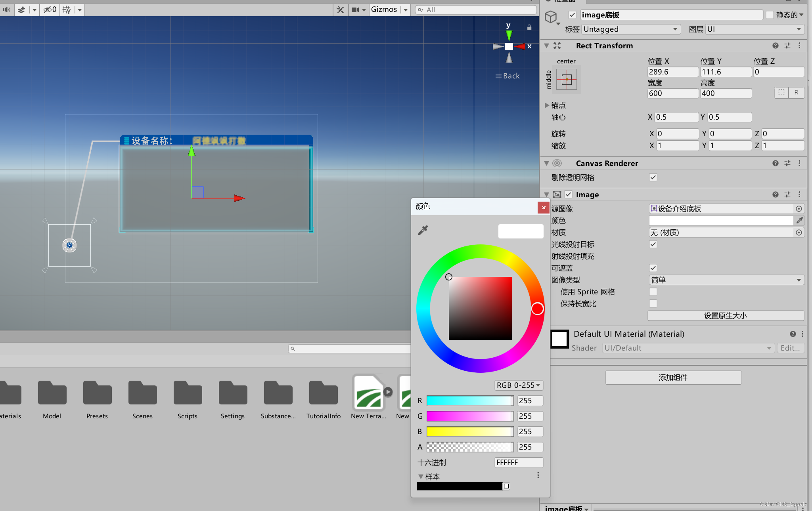Click the add swatch preset box

pos(506,486)
